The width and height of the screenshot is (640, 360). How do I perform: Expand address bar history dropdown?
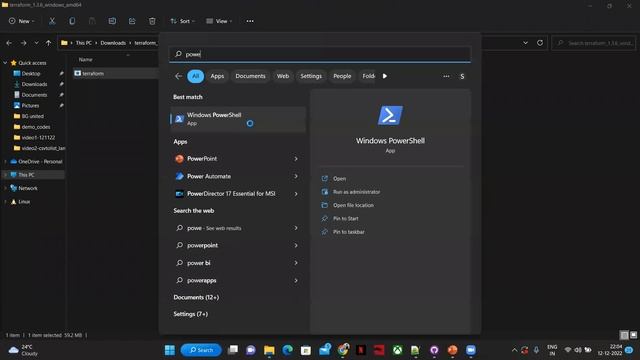click(525, 43)
